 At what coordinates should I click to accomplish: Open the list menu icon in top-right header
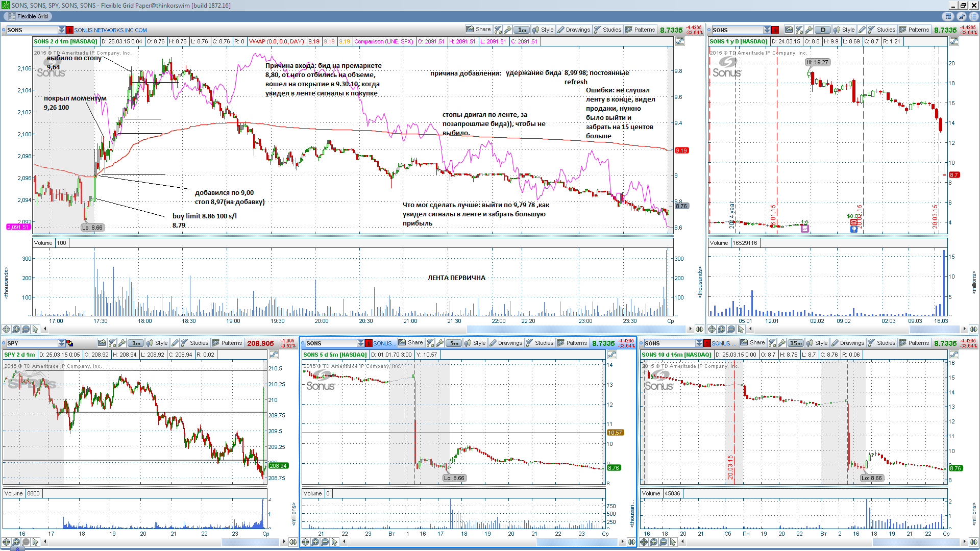click(973, 16)
